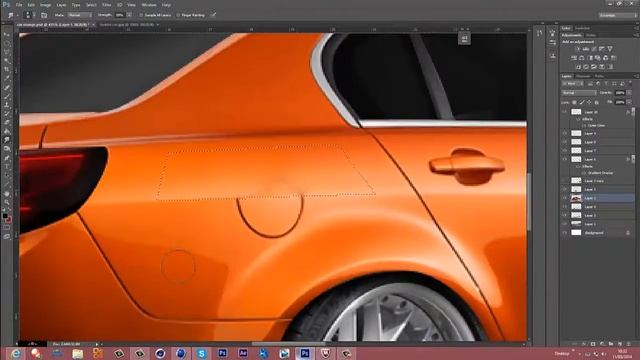The image size is (640, 360).
Task: Switch to the Swatches tab
Action: [x=582, y=28]
